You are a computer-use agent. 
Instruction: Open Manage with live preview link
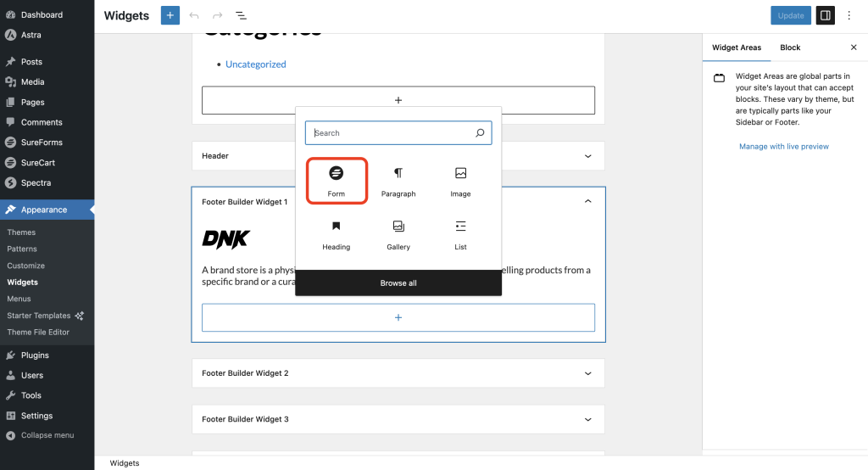[x=784, y=147]
